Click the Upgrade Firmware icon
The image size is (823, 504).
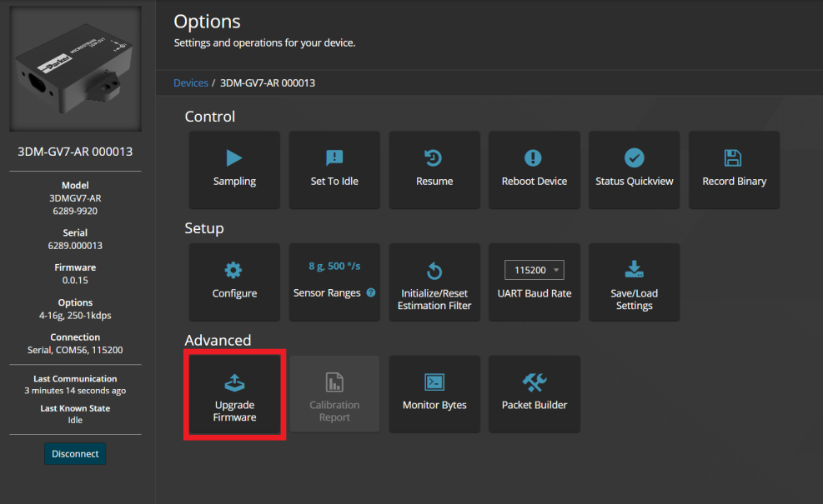234,382
